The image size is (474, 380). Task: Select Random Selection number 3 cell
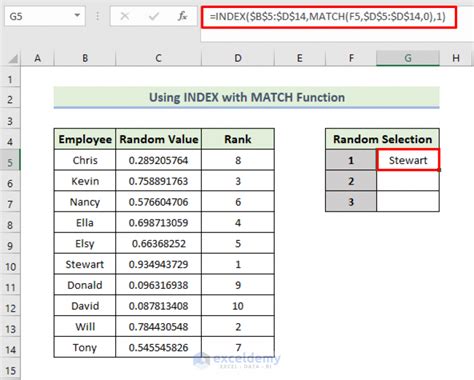click(351, 202)
